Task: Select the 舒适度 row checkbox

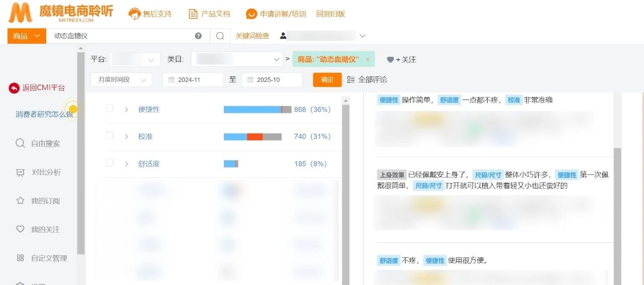Action: [x=110, y=163]
